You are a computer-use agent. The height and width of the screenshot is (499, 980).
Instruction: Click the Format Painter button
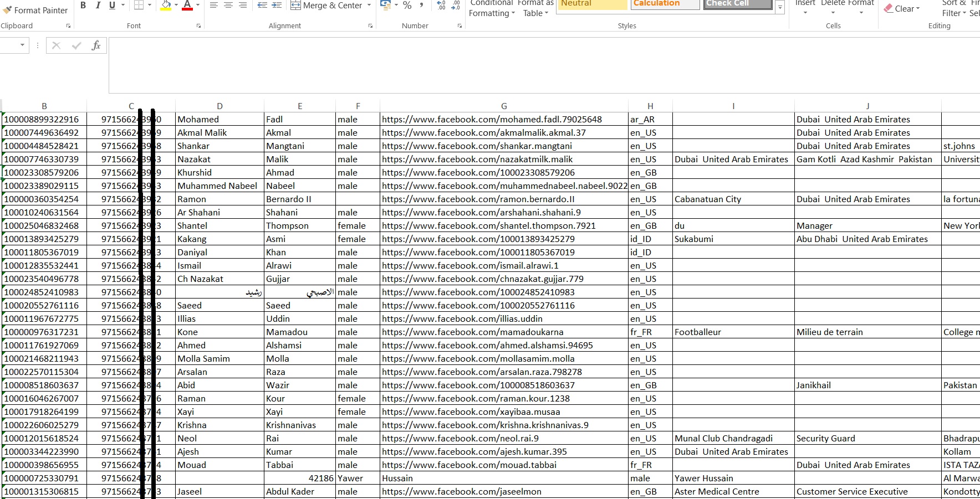tap(35, 10)
